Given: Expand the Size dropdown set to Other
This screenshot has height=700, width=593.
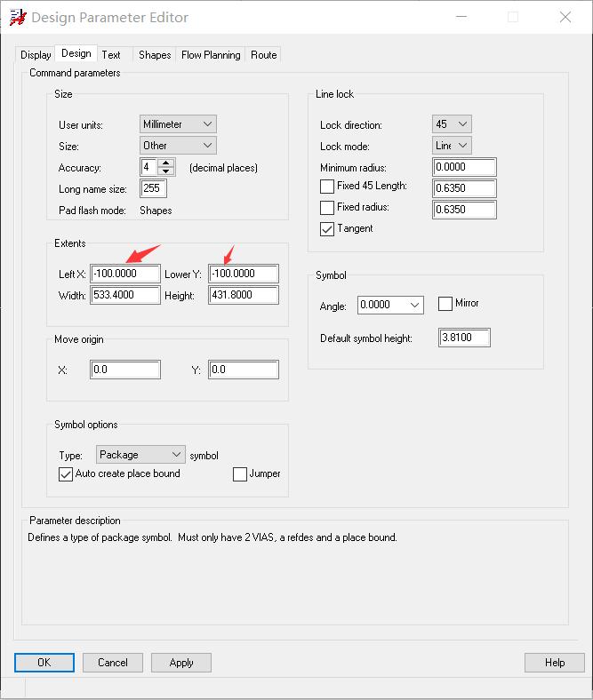Looking at the screenshot, I should (178, 146).
